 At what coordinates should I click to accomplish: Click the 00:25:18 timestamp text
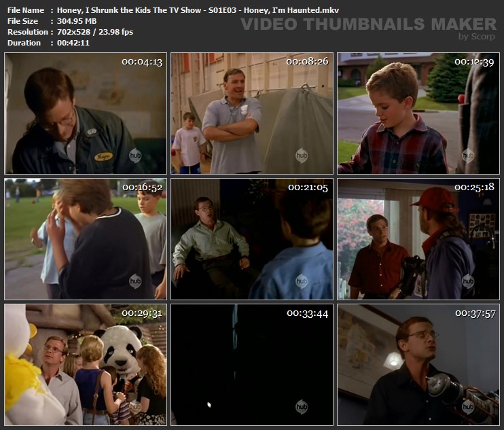474,187
